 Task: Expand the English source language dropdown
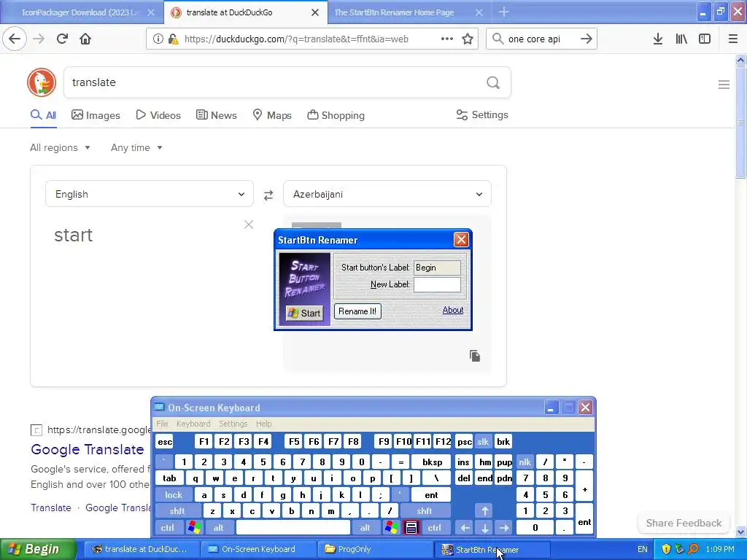click(149, 194)
